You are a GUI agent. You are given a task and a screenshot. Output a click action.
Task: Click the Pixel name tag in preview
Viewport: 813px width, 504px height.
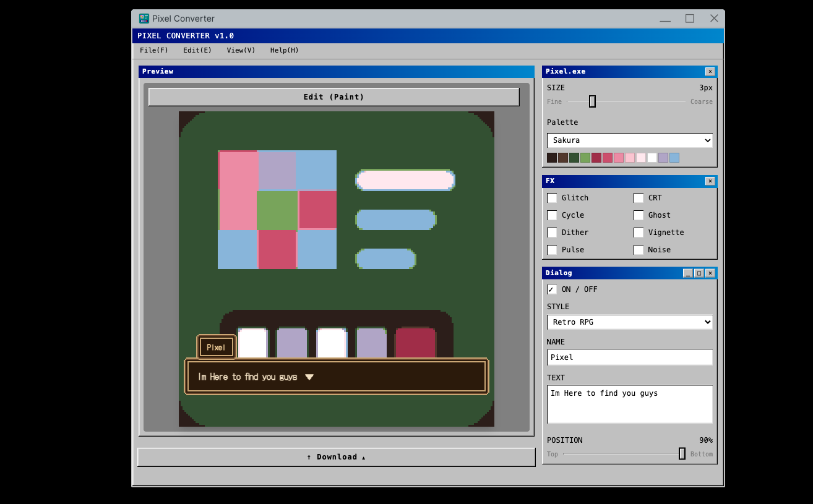[217, 347]
